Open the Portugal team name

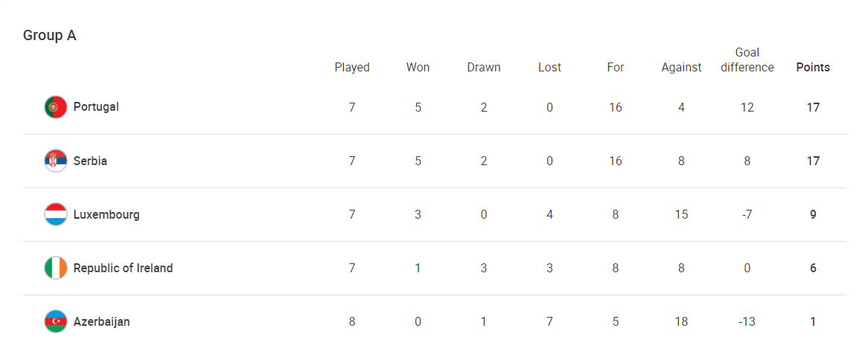tap(96, 107)
